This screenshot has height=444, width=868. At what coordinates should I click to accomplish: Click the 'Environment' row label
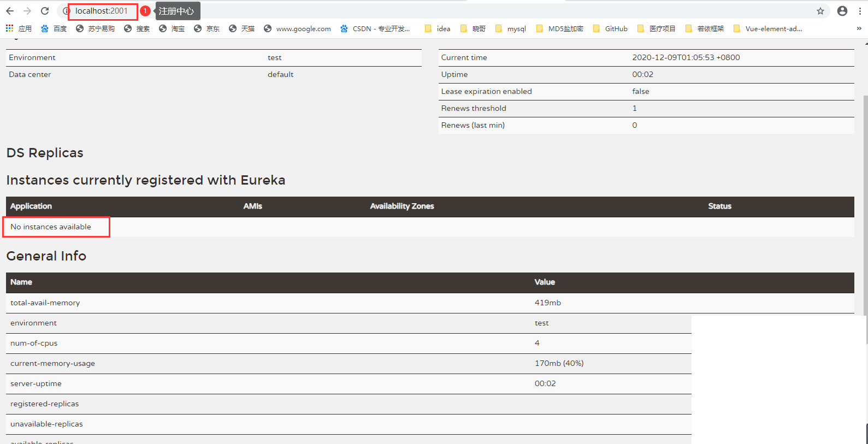(32, 57)
